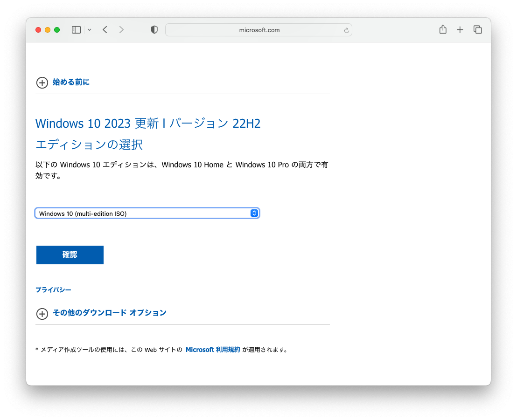
Task: Click the back navigation arrow
Action: (105, 29)
